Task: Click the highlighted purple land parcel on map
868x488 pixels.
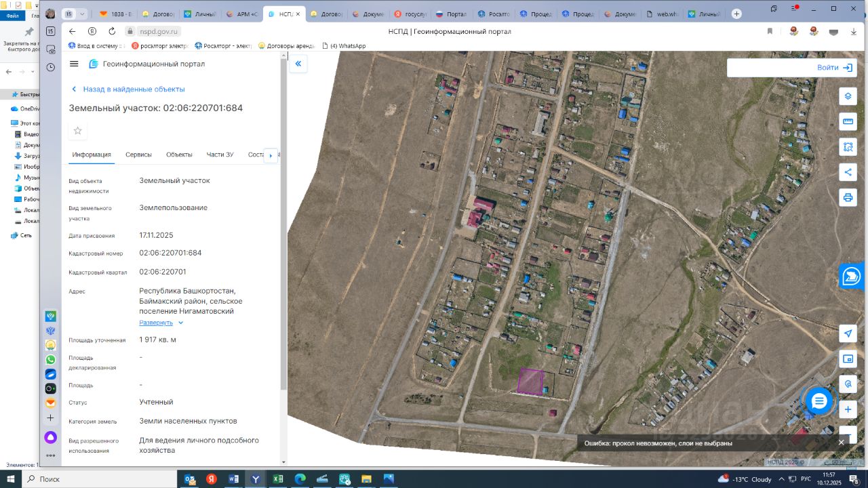Action: coord(530,382)
